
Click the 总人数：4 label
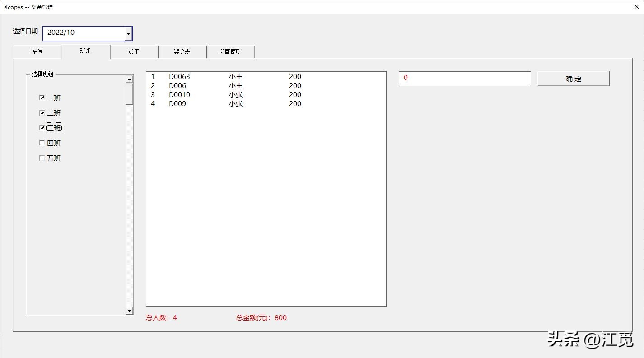click(162, 318)
